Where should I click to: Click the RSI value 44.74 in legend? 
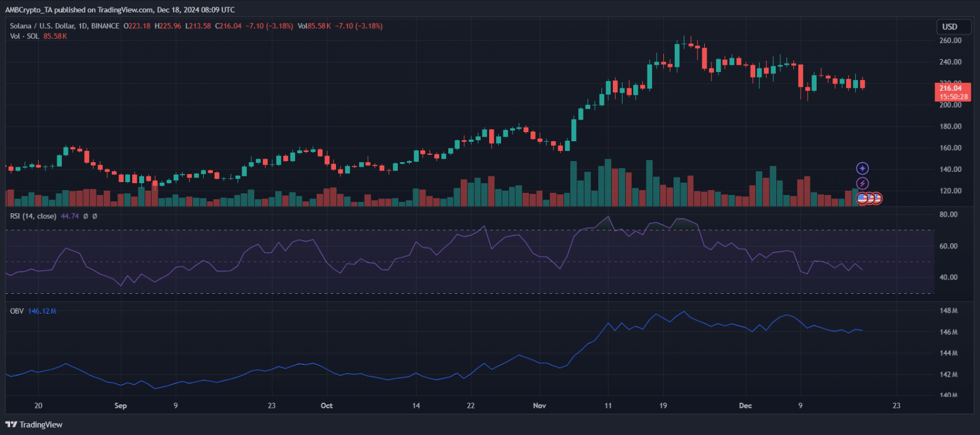[x=70, y=216]
